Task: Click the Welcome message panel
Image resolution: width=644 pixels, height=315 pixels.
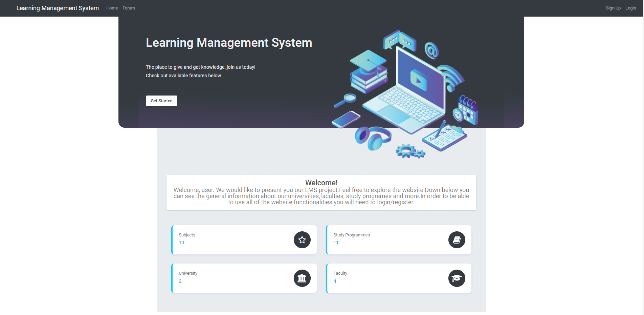Action: 321,192
